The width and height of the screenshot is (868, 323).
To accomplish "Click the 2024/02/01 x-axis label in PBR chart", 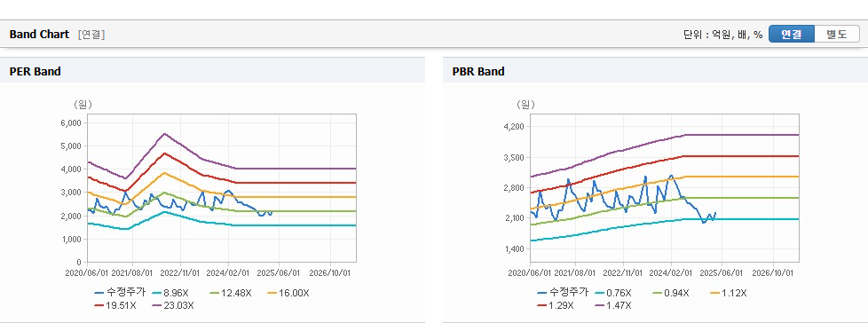I will pos(672,273).
